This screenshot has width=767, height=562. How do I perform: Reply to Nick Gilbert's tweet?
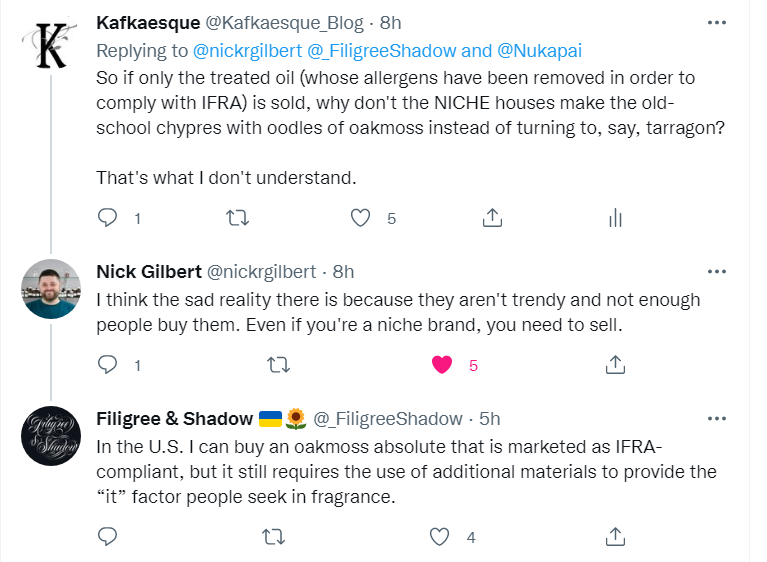coord(109,365)
